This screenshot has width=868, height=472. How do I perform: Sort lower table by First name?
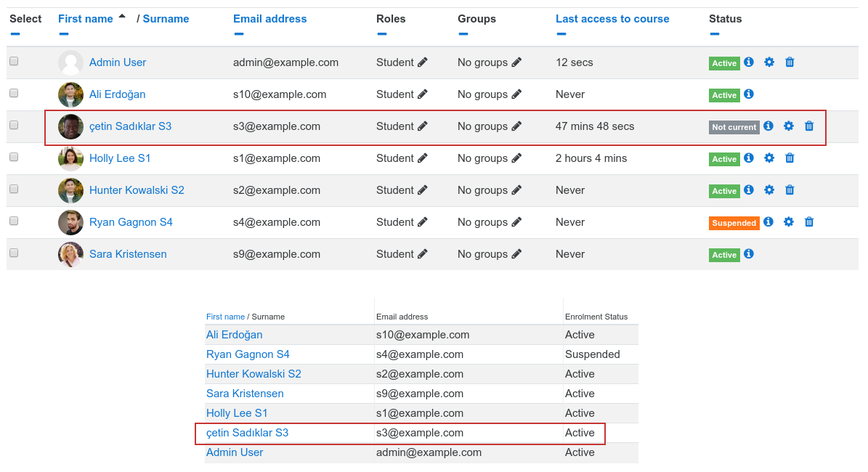225,317
